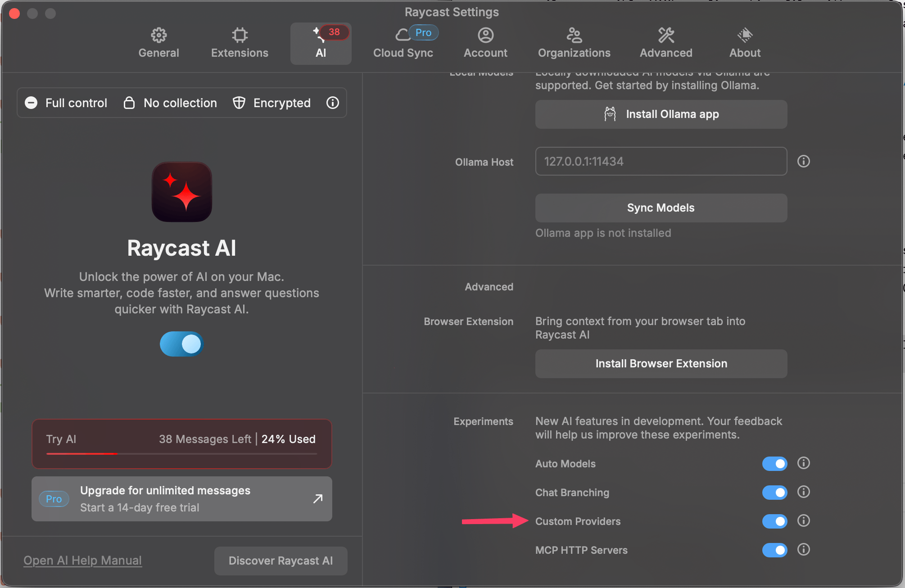The width and height of the screenshot is (905, 588).
Task: Open the About settings icon
Action: [744, 35]
